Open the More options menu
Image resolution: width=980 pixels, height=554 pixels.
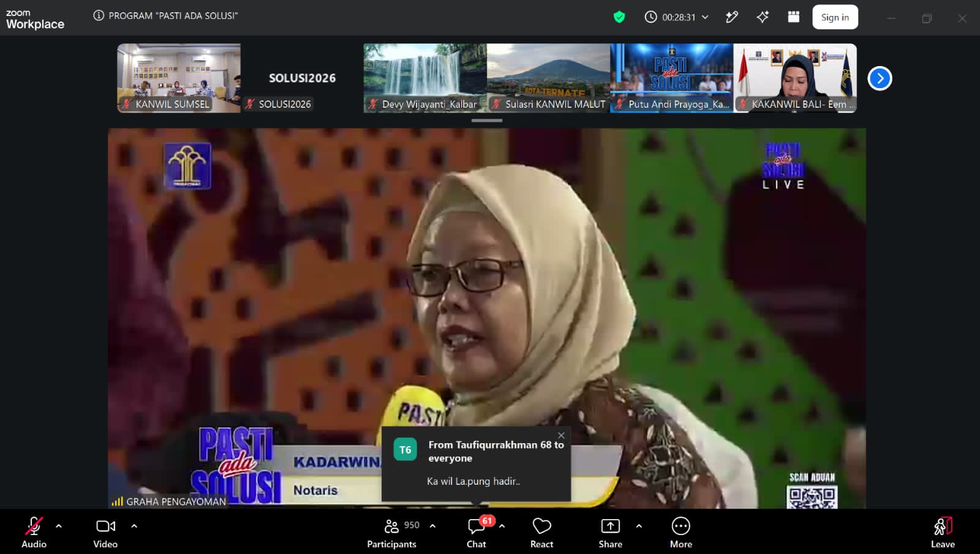(681, 533)
